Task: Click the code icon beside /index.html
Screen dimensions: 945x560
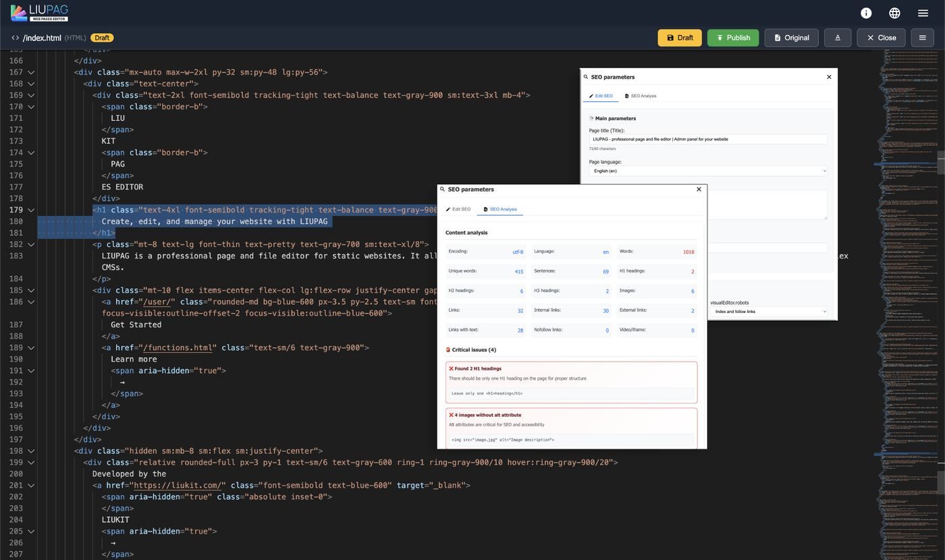Action: [15, 38]
